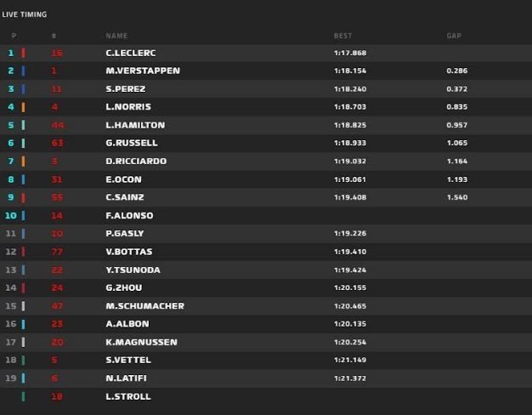Click the BEST column header

click(x=343, y=36)
